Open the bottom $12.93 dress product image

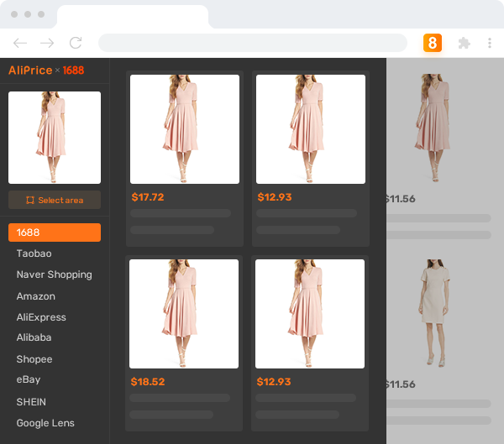[x=310, y=314]
